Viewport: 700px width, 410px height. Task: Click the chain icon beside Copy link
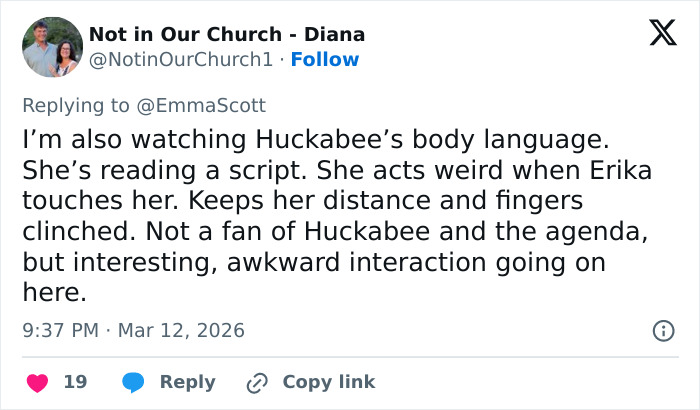[258, 382]
